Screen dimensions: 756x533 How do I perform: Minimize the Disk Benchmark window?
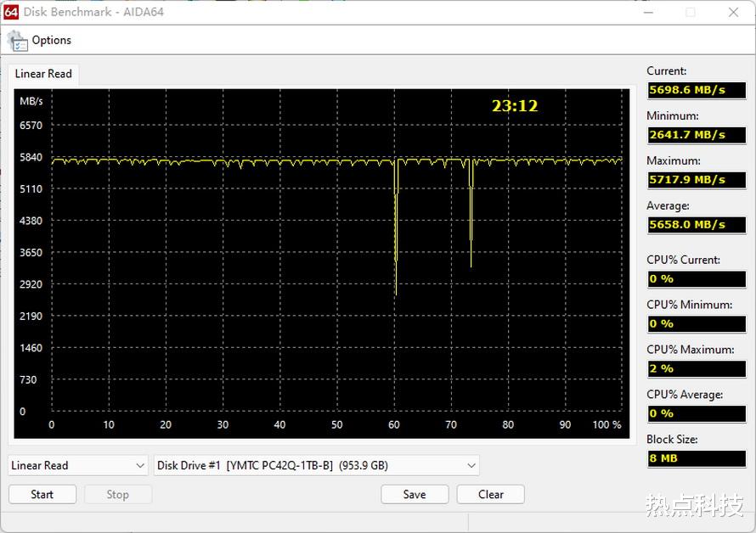pyautogui.click(x=648, y=12)
